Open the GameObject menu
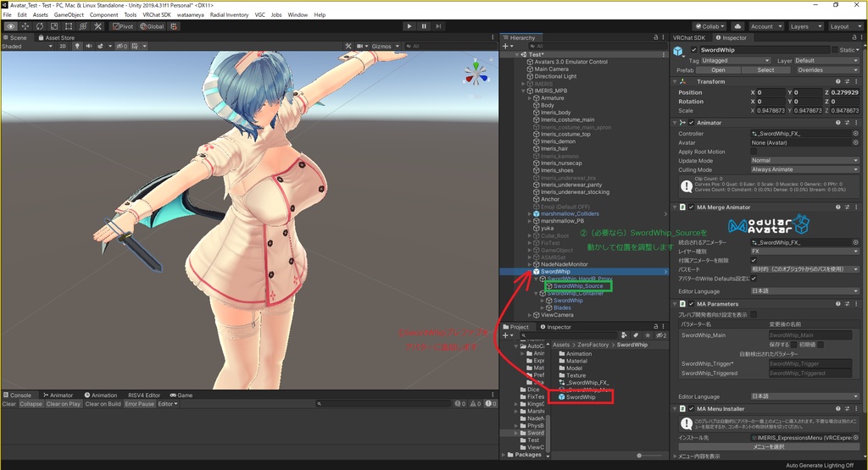The width and height of the screenshot is (868, 470). (x=69, y=15)
